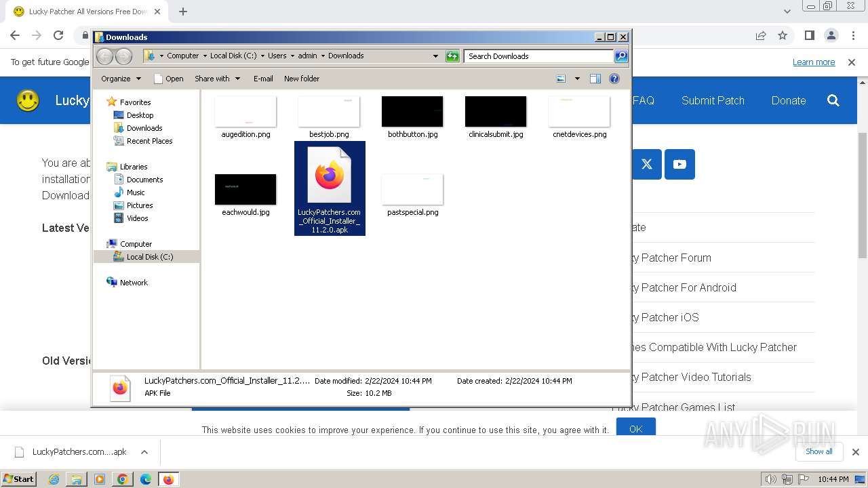Select Local Disk (C:) in navigation pane
The width and height of the screenshot is (868, 488).
(x=149, y=257)
